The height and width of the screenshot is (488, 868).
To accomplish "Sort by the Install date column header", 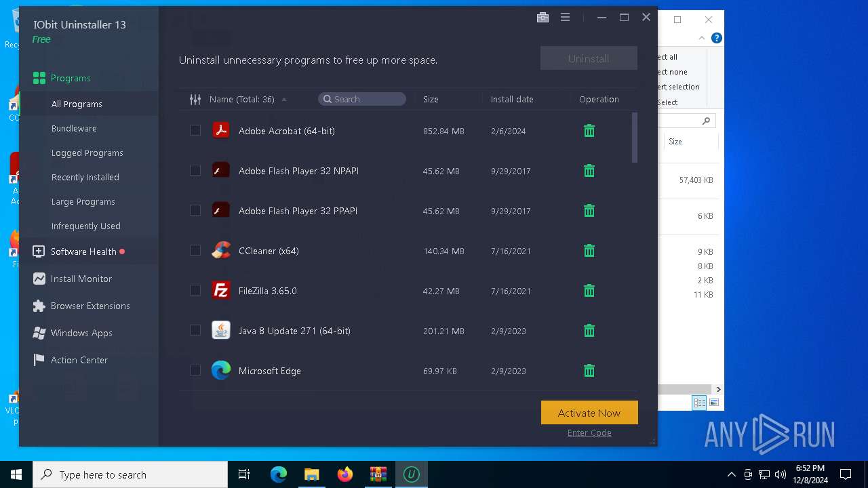I will [x=512, y=99].
